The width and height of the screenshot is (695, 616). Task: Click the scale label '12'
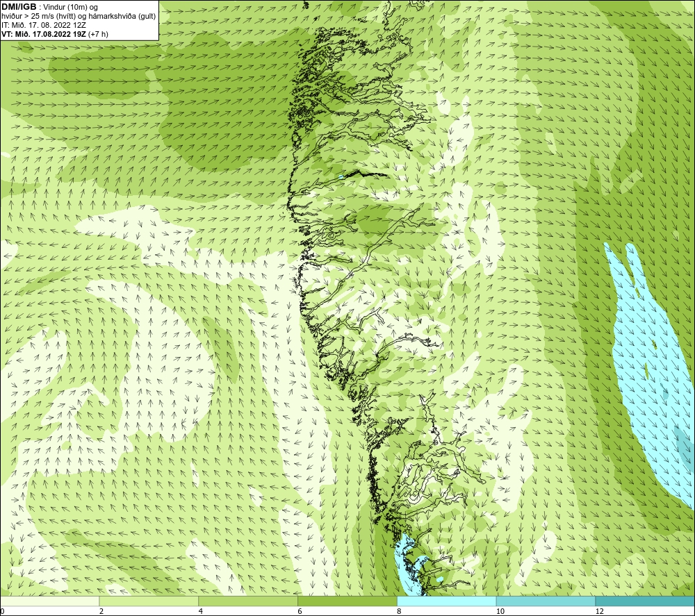coord(599,611)
